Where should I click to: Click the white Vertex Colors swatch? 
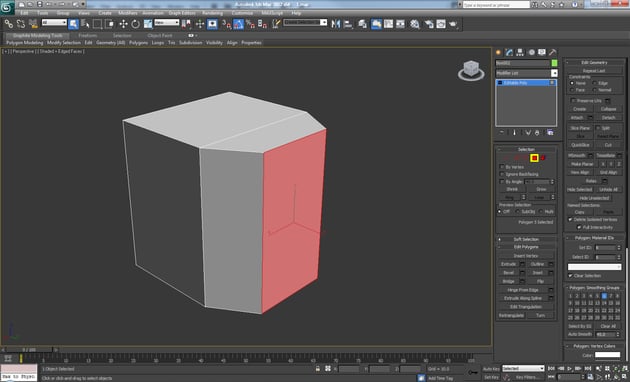click(607, 355)
